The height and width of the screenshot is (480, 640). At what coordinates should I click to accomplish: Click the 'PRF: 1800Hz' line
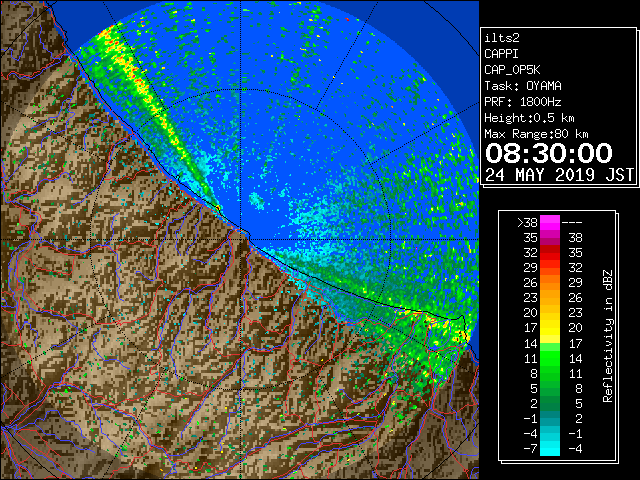tap(523, 102)
